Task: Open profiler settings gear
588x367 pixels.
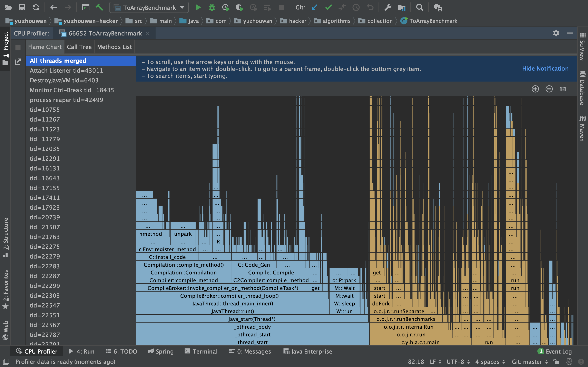Action: [556, 33]
